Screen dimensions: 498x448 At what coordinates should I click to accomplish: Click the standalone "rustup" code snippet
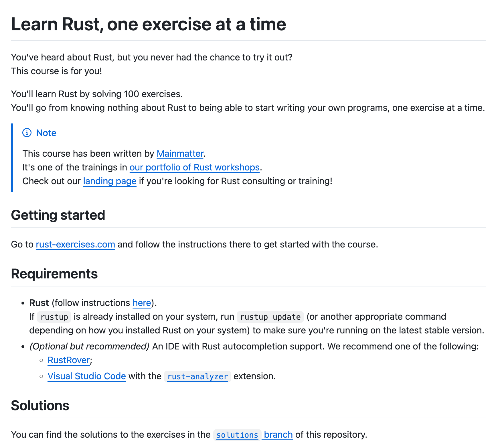[x=54, y=317]
